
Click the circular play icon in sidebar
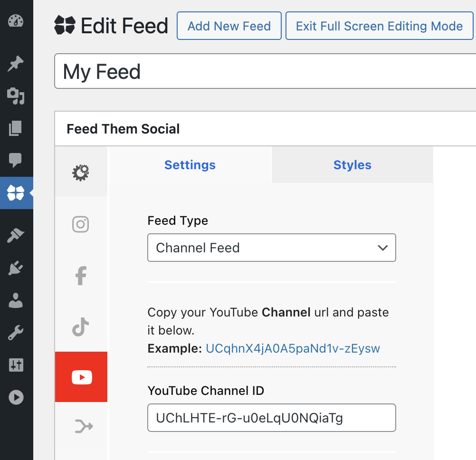(16, 397)
